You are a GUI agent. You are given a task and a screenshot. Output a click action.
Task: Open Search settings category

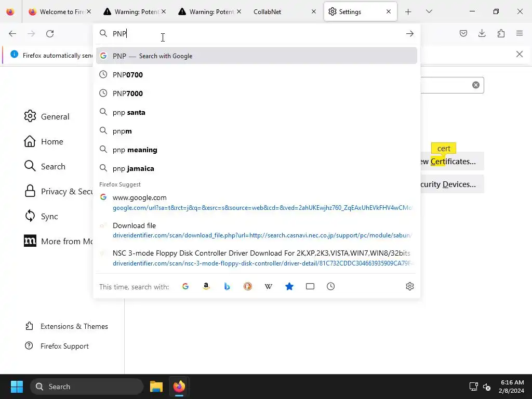coord(45,166)
